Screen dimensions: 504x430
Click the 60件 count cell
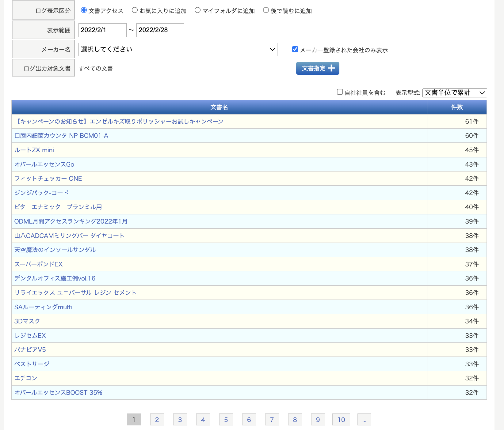tap(457, 136)
